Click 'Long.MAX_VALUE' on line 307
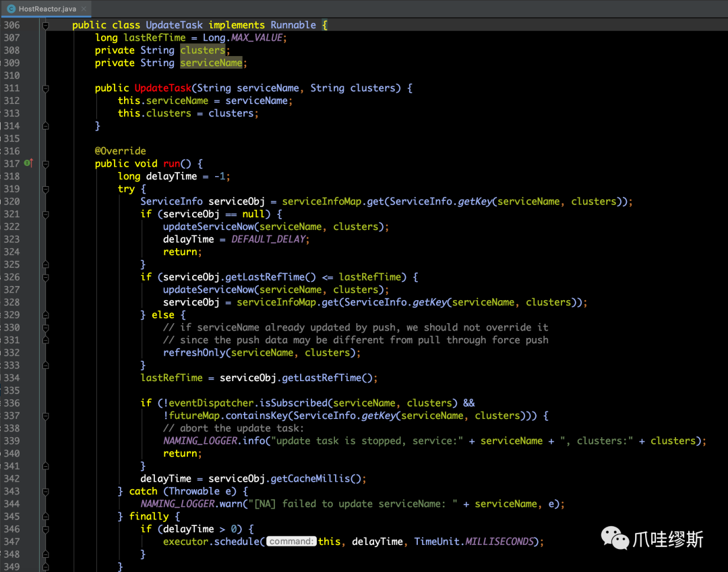 point(243,38)
